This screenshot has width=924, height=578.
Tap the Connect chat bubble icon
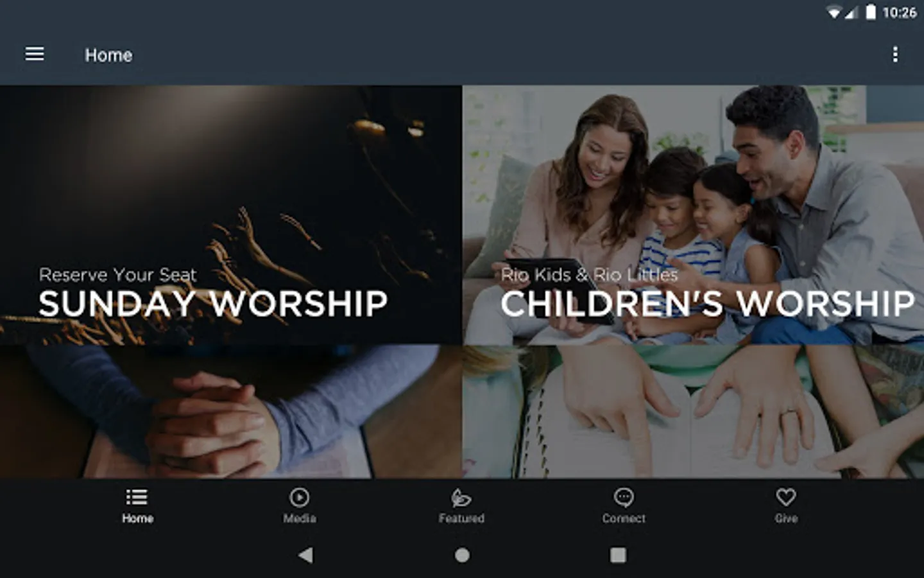624,497
